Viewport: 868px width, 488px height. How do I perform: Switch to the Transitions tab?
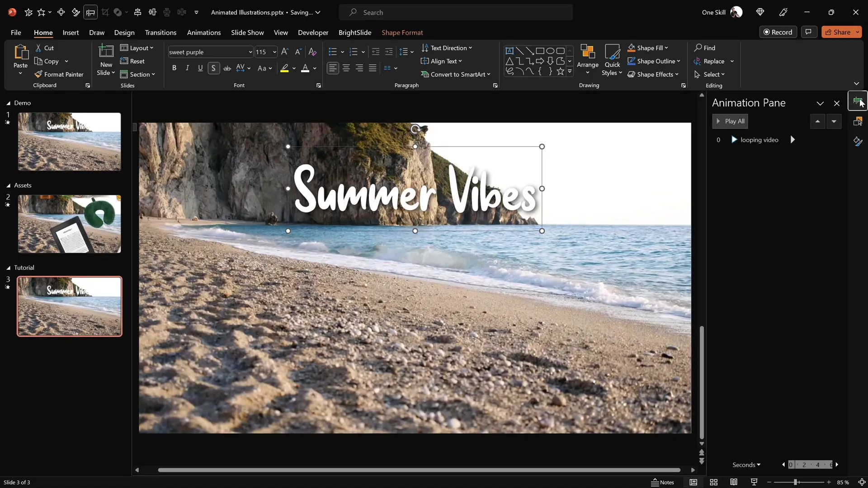click(160, 33)
